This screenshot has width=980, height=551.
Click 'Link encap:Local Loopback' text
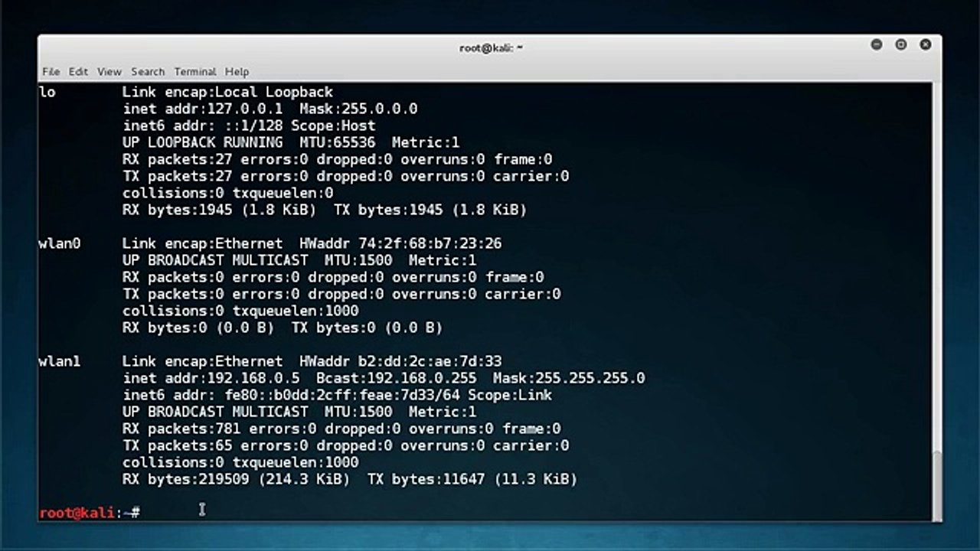pyautogui.click(x=227, y=92)
